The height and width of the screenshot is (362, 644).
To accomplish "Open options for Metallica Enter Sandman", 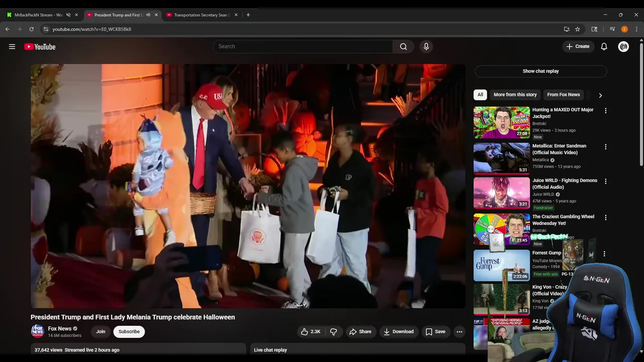I will [x=606, y=147].
